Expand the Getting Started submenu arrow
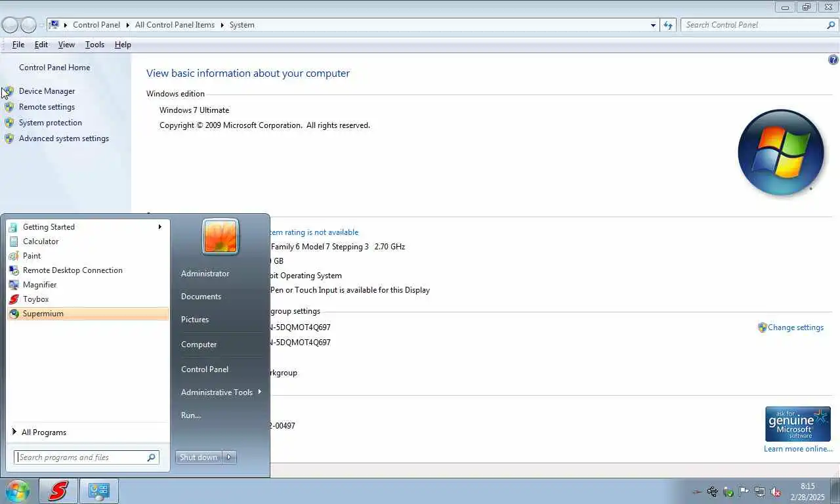Image resolution: width=840 pixels, height=504 pixels. tap(159, 227)
